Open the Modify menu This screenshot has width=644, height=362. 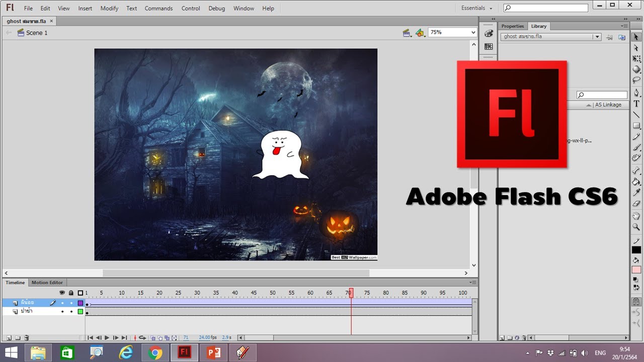(109, 9)
